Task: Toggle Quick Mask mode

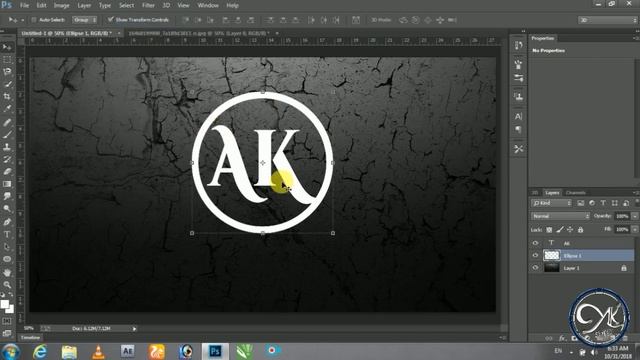Action: [7, 321]
